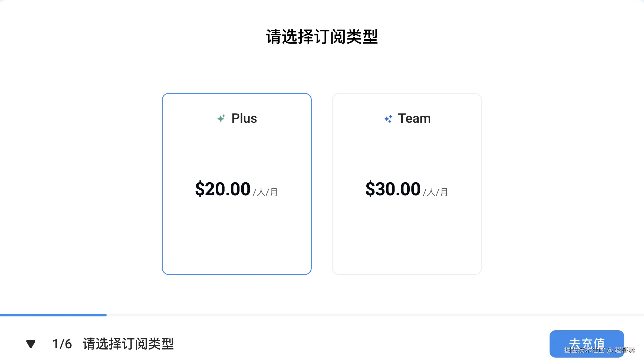Click the bottom 请选择订阅类型 step label
The width and height of the screenshot is (644, 363).
tap(128, 344)
